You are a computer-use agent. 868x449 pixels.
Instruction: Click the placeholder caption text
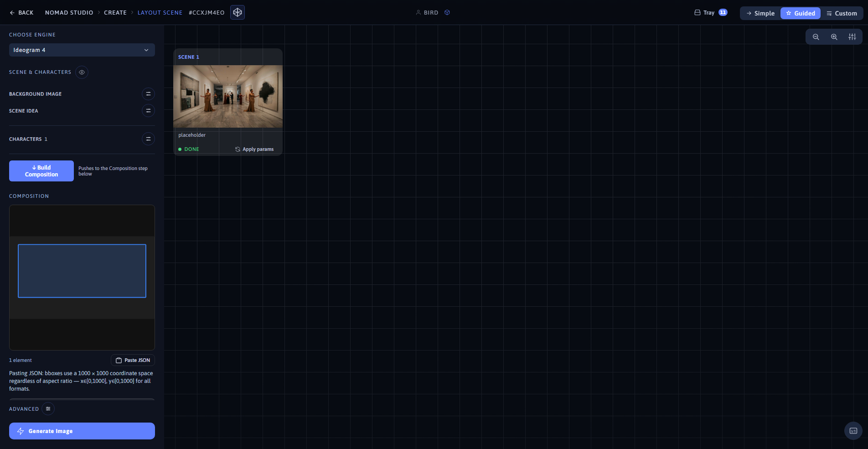tap(192, 135)
